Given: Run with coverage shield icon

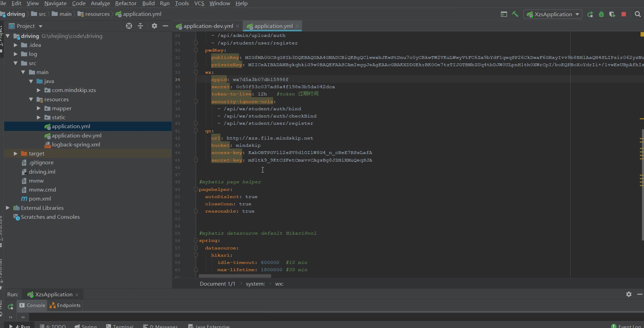Looking at the screenshot, I should click(x=612, y=14).
